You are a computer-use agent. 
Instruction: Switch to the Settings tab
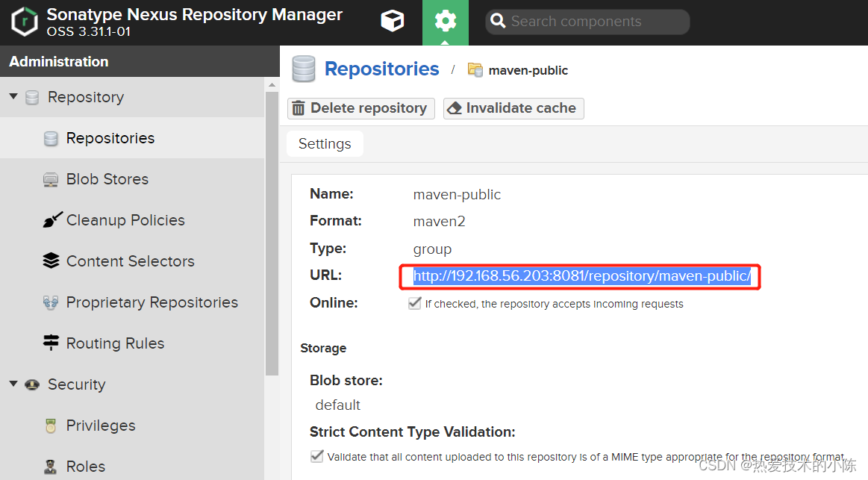click(325, 144)
